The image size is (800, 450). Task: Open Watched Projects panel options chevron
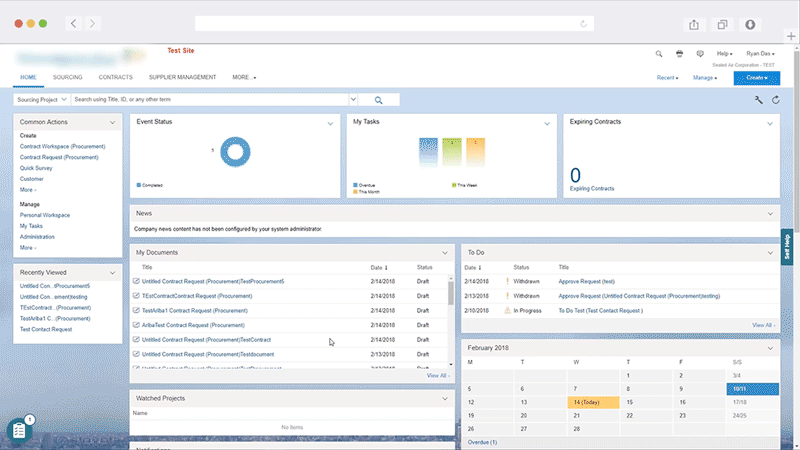pos(445,399)
